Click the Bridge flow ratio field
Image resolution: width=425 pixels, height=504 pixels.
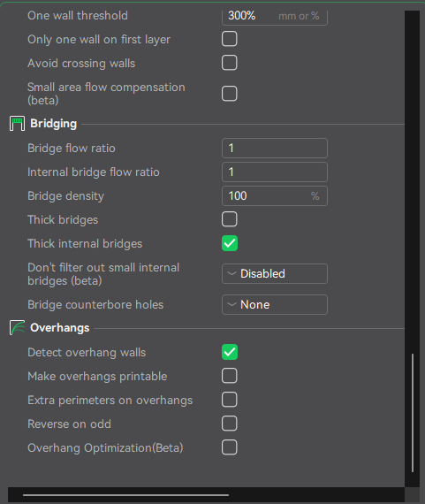[x=275, y=149]
